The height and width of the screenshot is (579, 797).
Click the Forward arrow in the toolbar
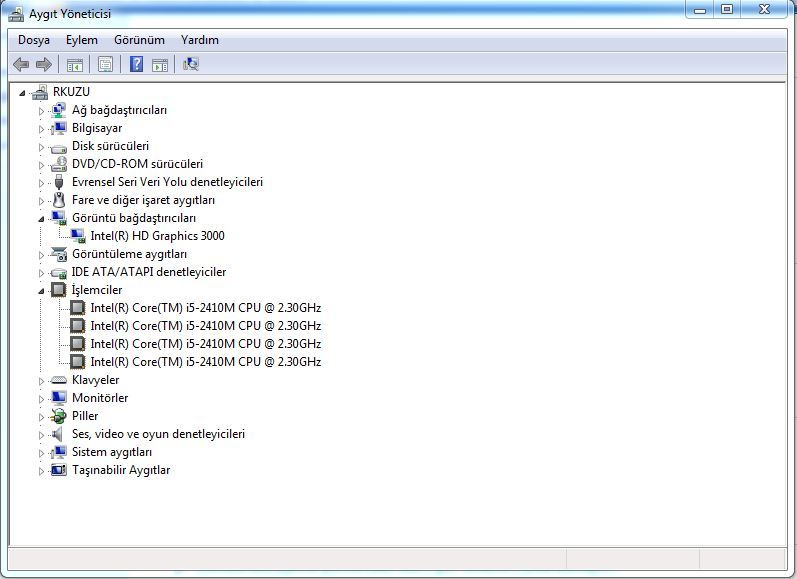[44, 65]
